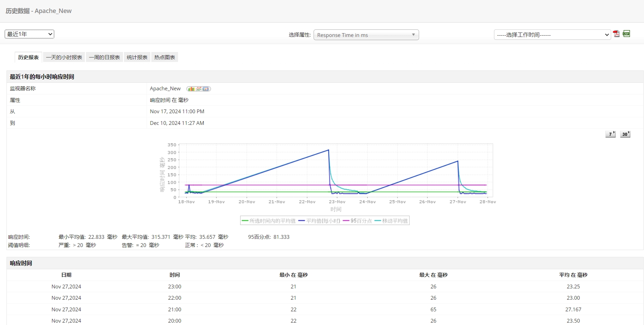Click the 最大 在 毫秒 column header
This screenshot has height=325, width=644.
point(433,275)
